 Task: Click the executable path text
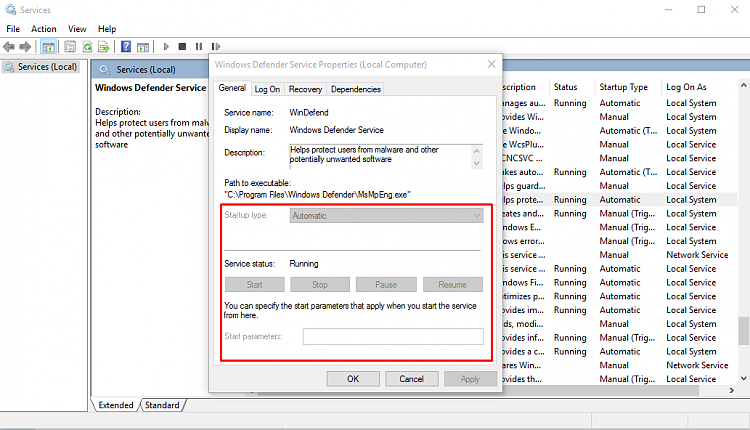click(318, 195)
